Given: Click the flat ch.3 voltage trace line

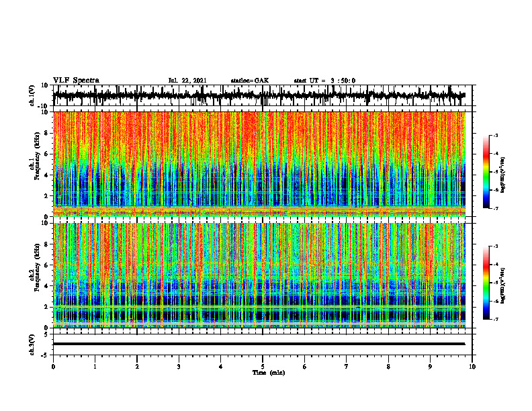Looking at the screenshot, I should click(x=259, y=344).
